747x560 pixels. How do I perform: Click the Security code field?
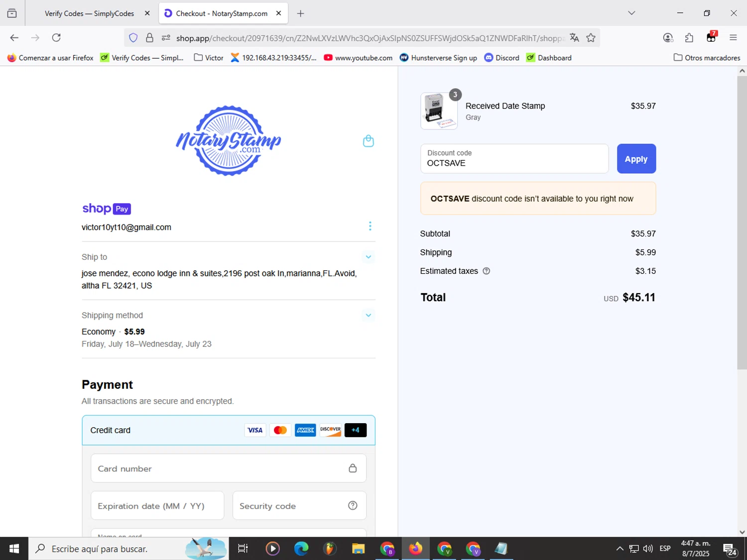click(x=299, y=506)
